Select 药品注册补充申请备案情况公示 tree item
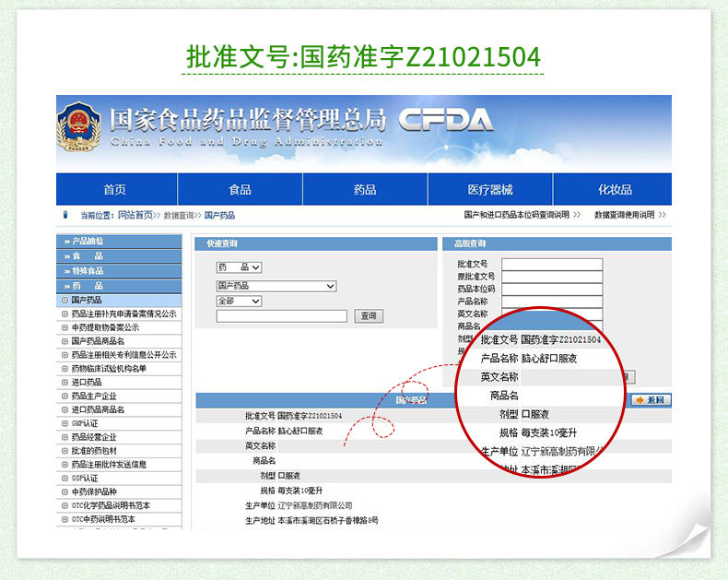The width and height of the screenshot is (728, 580). [x=123, y=314]
